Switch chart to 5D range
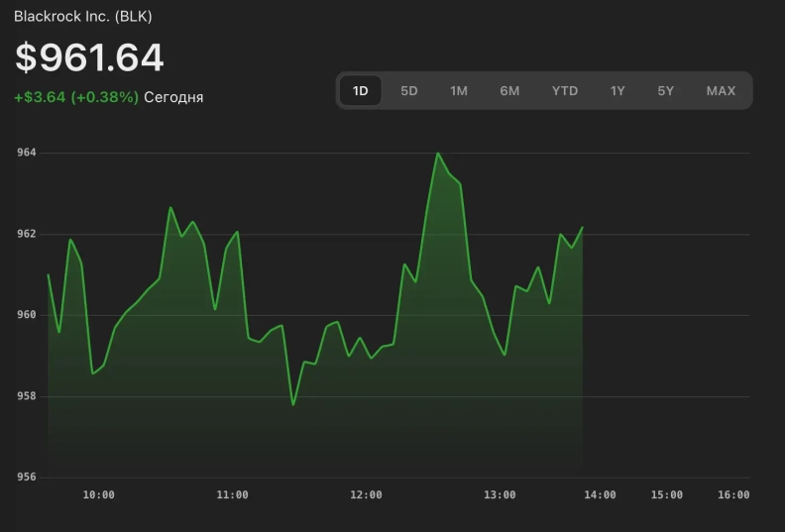The image size is (785, 532). [409, 91]
